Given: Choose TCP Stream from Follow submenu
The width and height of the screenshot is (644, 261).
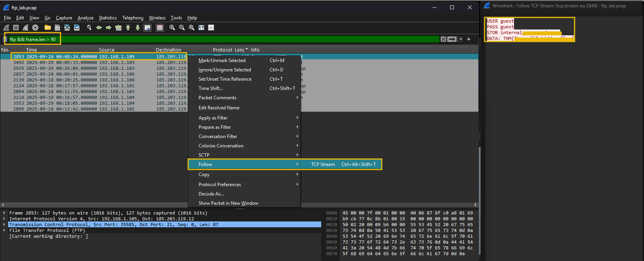Looking at the screenshot, I should coord(323,164).
